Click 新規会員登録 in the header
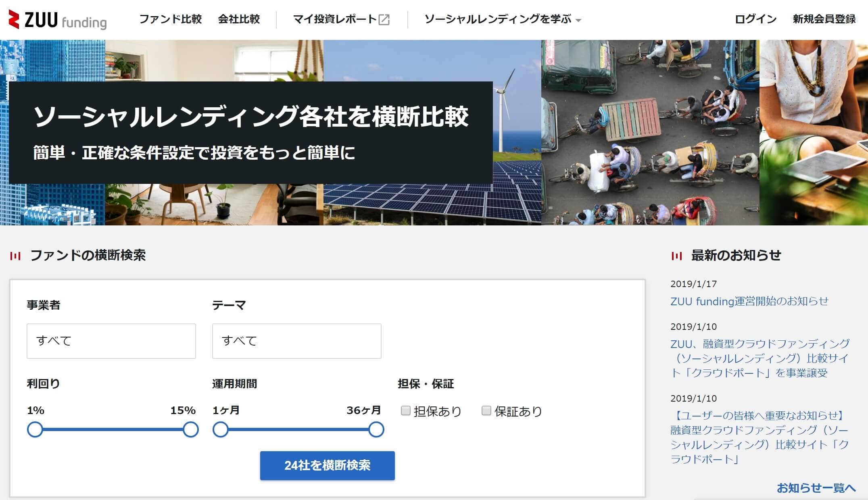Image resolution: width=868 pixels, height=500 pixels. [x=824, y=19]
